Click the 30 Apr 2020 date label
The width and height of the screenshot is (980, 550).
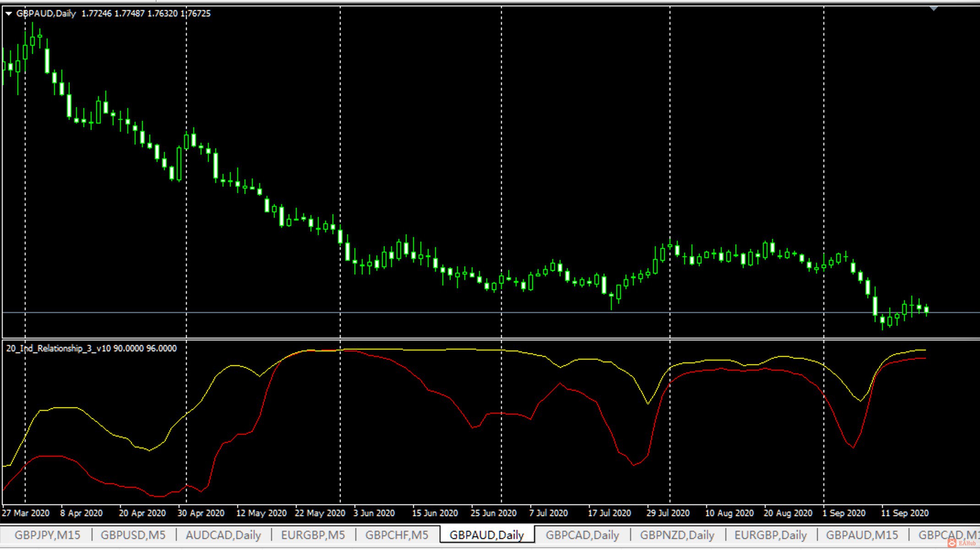click(201, 513)
